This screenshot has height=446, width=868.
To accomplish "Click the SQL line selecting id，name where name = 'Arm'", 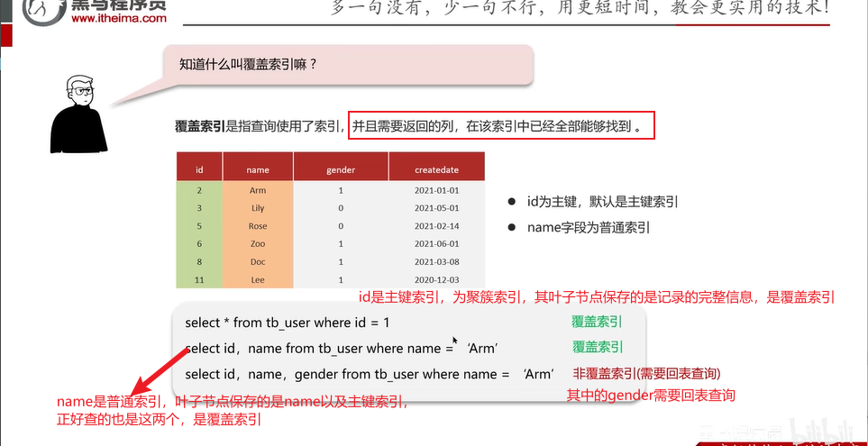I will [x=342, y=348].
